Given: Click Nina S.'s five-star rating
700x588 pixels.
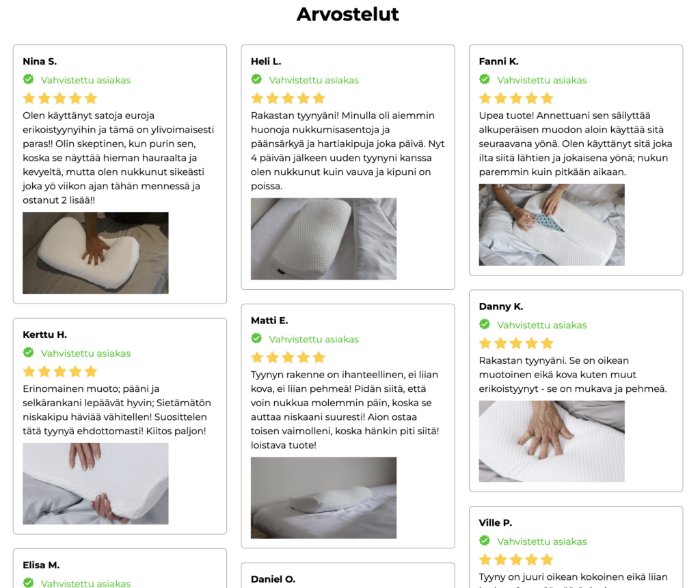Looking at the screenshot, I should tap(60, 98).
